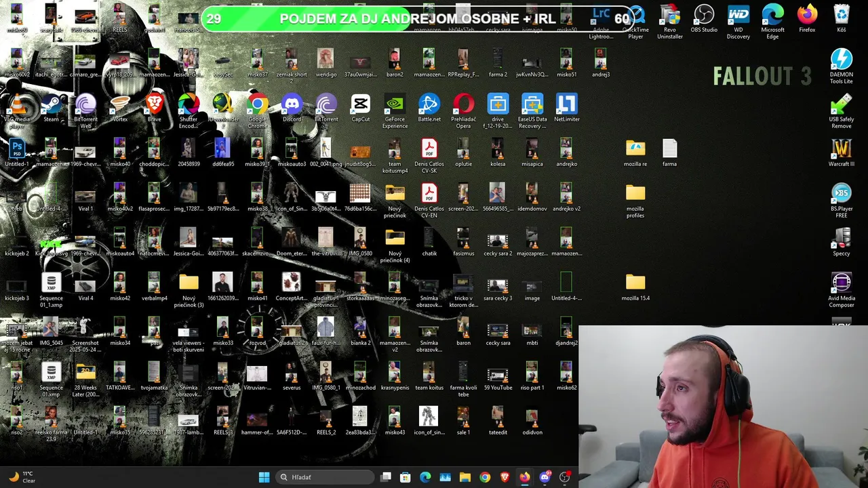This screenshot has width=868, height=488.
Task: Select the 28 Weeks Later folder
Action: tap(85, 379)
